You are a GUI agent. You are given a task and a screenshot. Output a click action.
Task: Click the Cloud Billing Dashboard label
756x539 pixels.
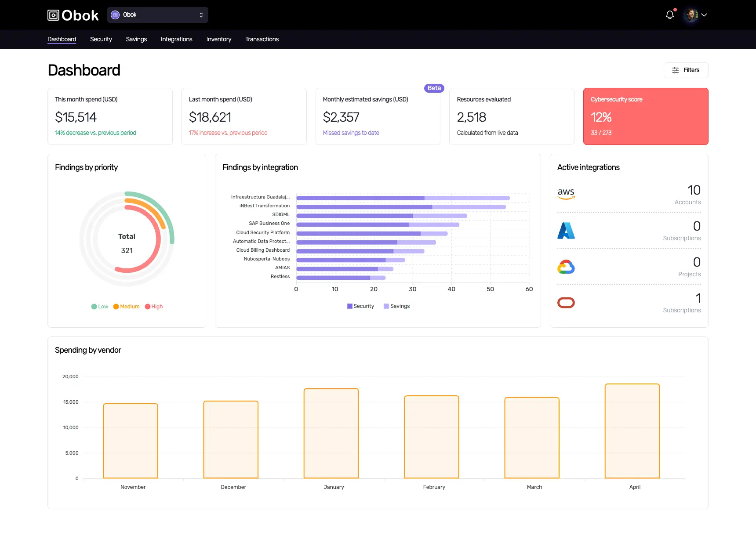click(x=263, y=250)
